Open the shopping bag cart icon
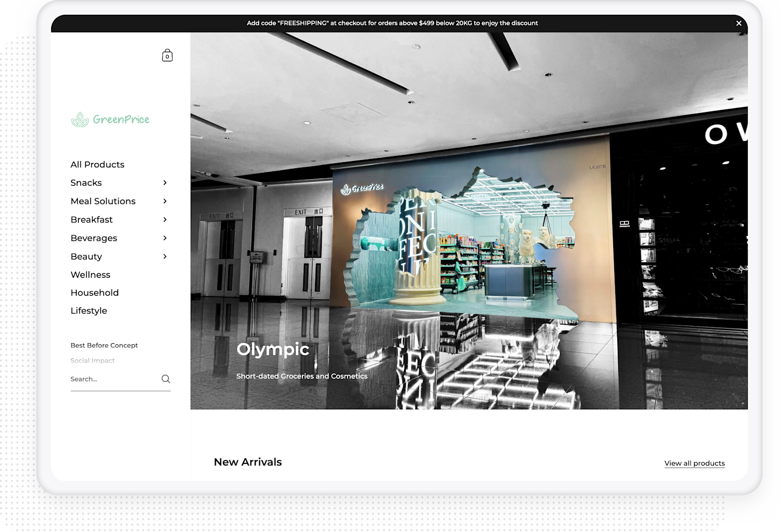This screenshot has height=532, width=781. tap(167, 55)
